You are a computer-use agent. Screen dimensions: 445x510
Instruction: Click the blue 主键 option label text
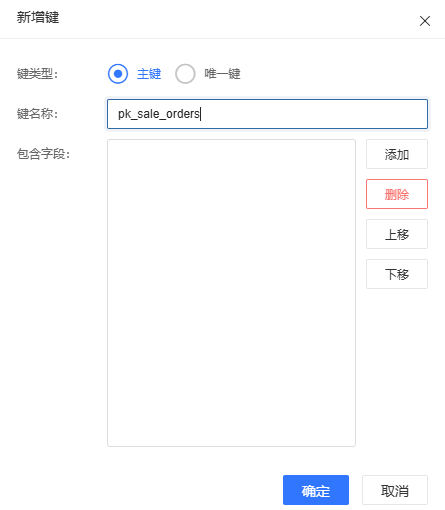click(x=149, y=74)
